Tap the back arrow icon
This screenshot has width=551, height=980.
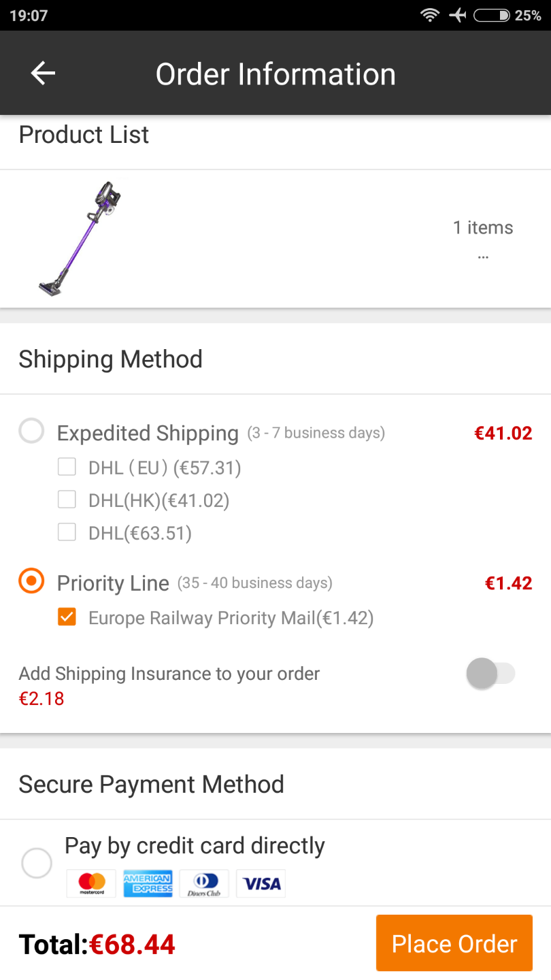(43, 73)
